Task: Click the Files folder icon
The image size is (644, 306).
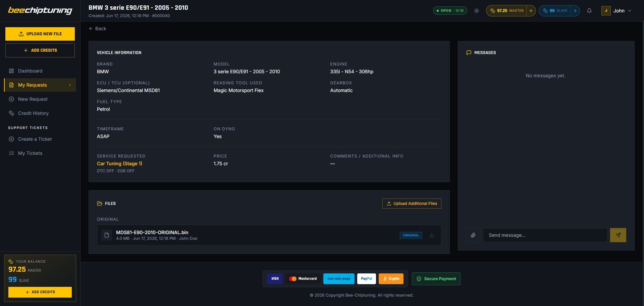Action: click(100, 204)
